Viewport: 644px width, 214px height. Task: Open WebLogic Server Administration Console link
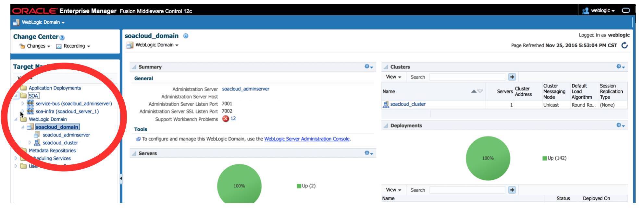[x=307, y=139]
